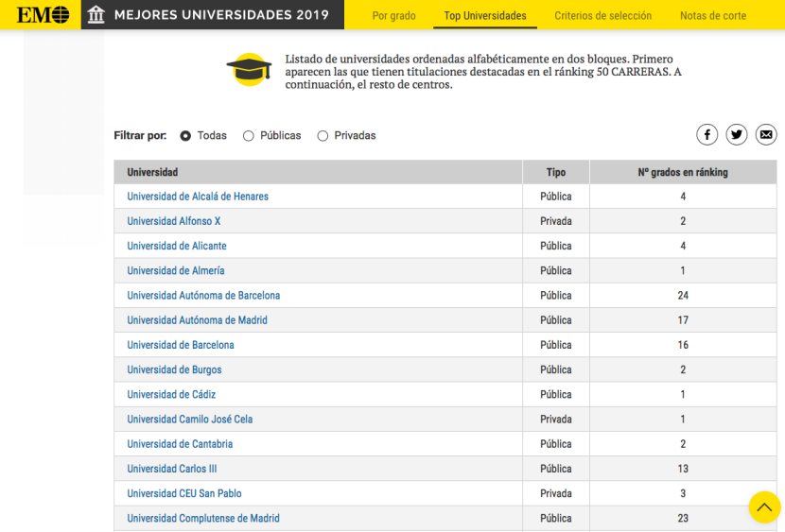Open Universidad de Alcalá de Henares link
The image size is (785, 532).
198,197
